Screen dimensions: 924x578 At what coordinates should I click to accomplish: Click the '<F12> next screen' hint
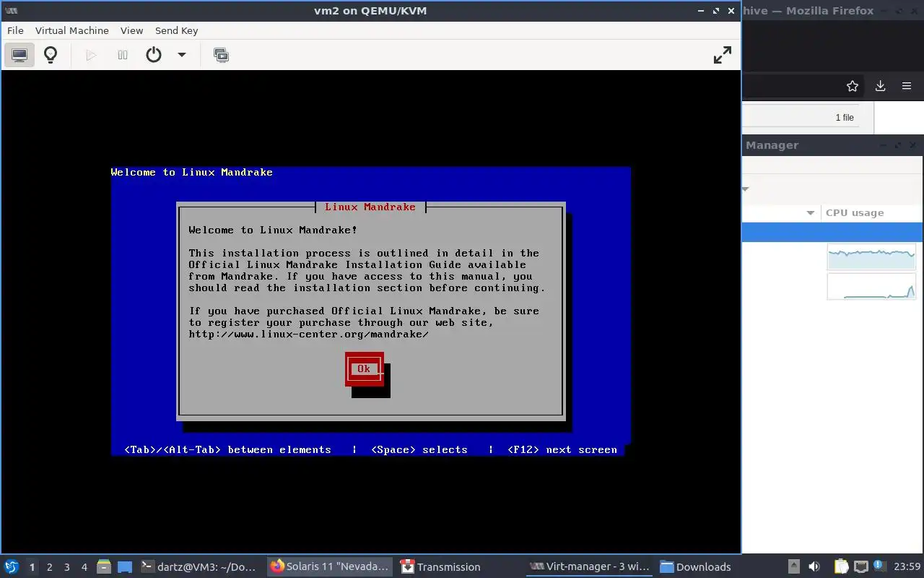[562, 449]
